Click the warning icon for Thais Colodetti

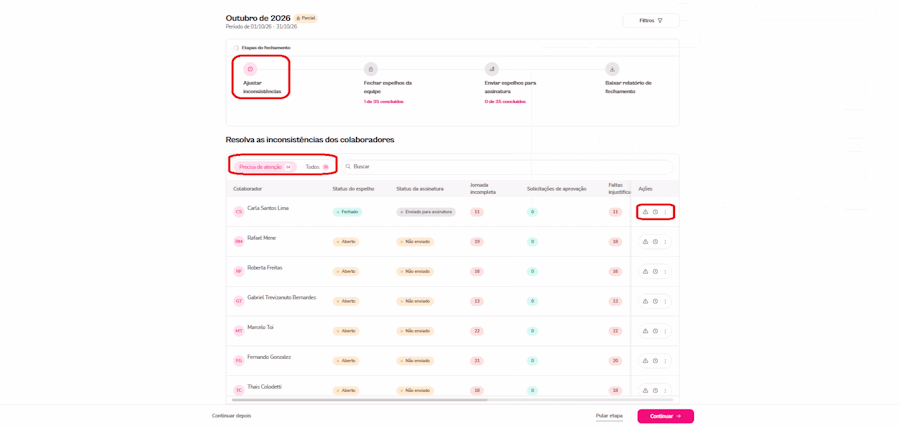pyautogui.click(x=645, y=390)
